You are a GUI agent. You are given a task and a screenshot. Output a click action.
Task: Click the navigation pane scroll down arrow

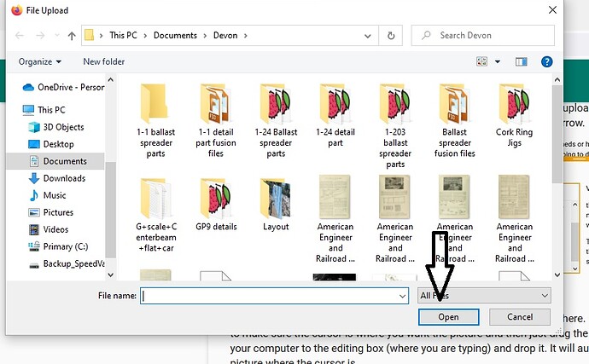(110, 274)
